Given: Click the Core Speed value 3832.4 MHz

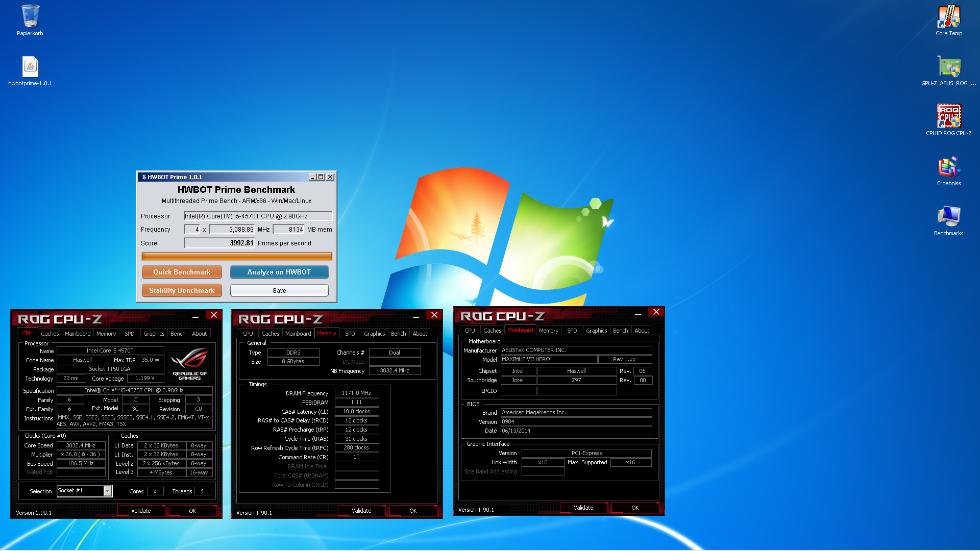Looking at the screenshot, I should [x=81, y=445].
